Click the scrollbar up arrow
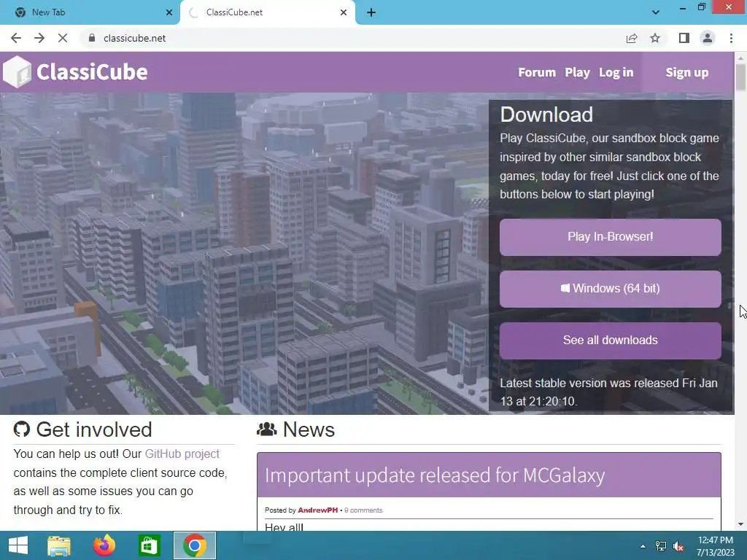This screenshot has height=560, width=747. pos(740,57)
